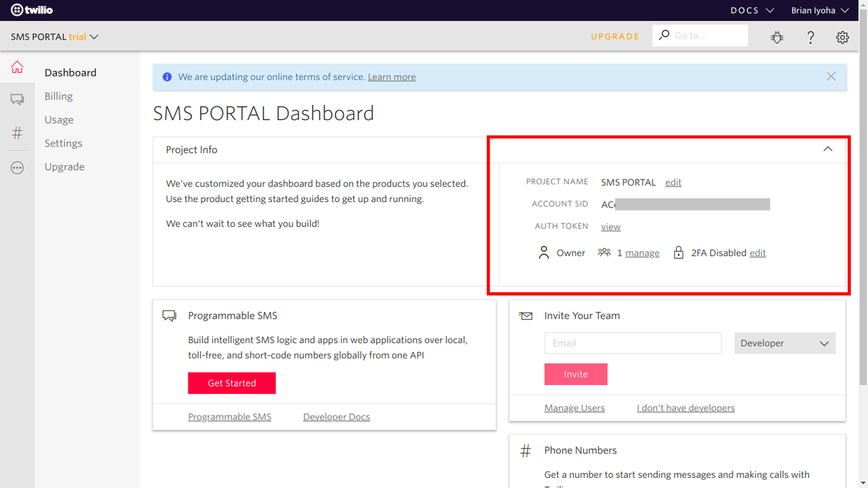
Task: Focus the Go to search field
Action: tap(700, 35)
